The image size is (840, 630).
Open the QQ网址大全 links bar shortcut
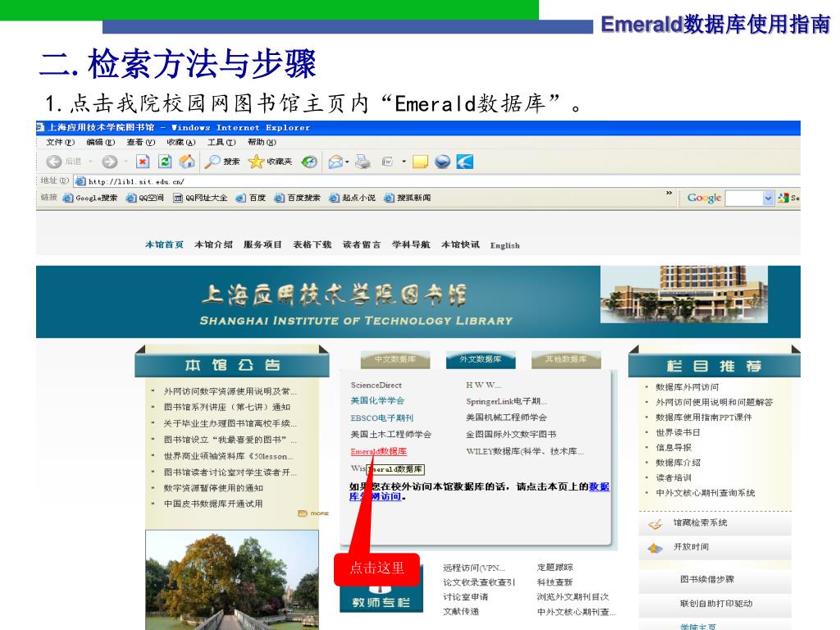coord(200,198)
